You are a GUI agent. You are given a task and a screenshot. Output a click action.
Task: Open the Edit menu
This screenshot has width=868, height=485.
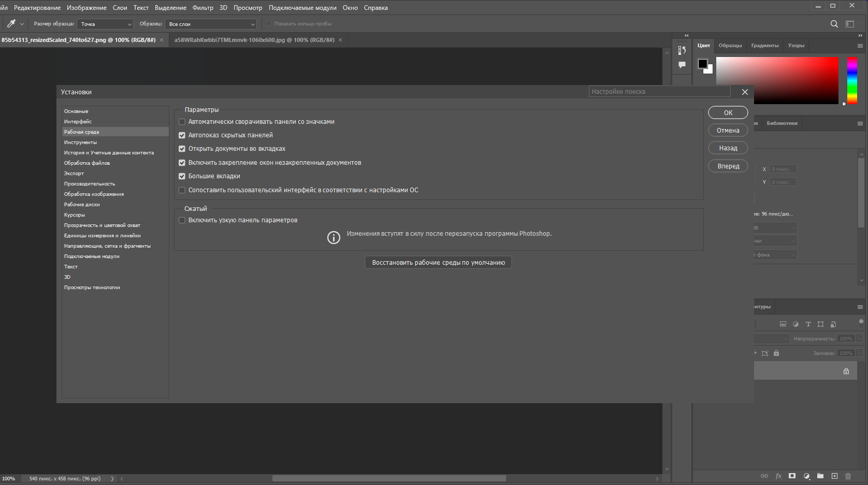37,8
